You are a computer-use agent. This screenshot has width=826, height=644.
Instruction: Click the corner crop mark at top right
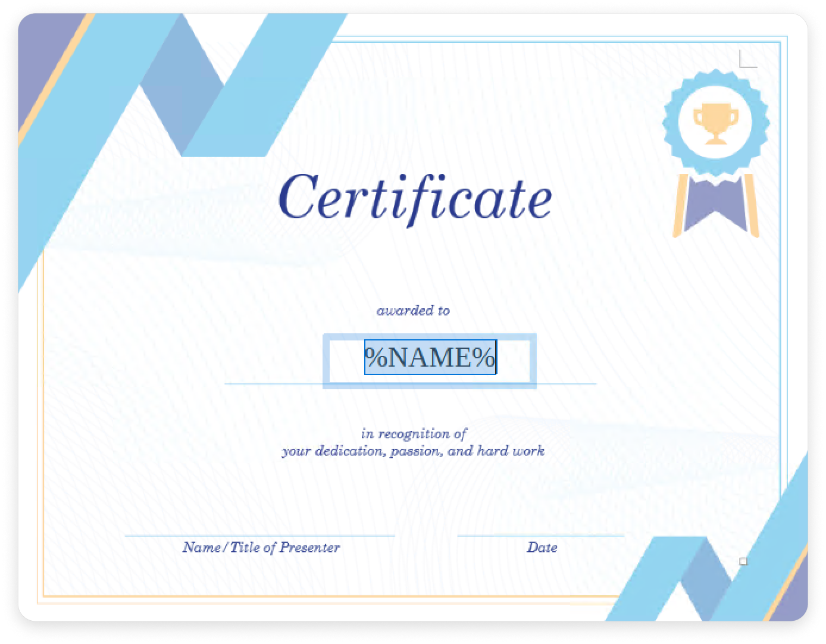pyautogui.click(x=747, y=60)
